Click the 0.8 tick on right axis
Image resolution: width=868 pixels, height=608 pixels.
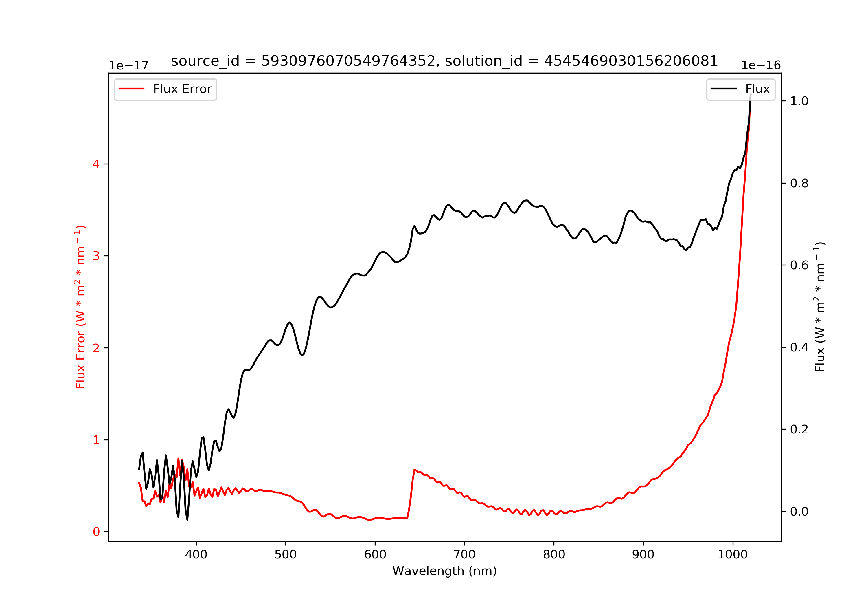pyautogui.click(x=799, y=184)
